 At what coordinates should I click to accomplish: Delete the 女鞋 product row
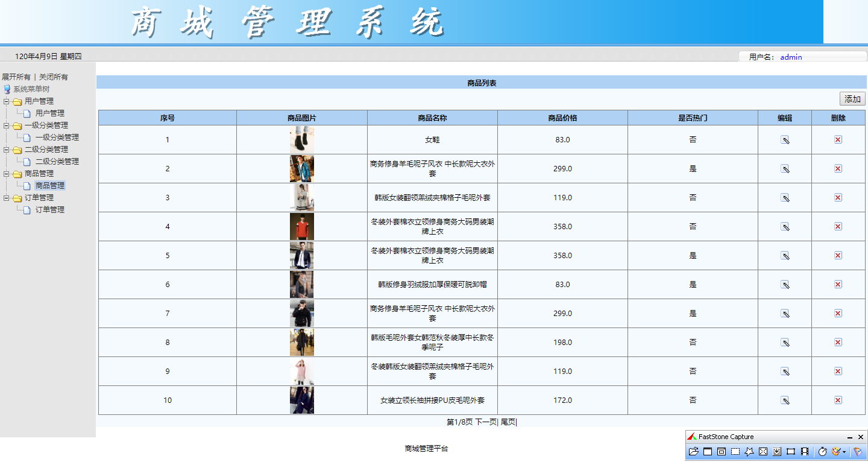(838, 140)
